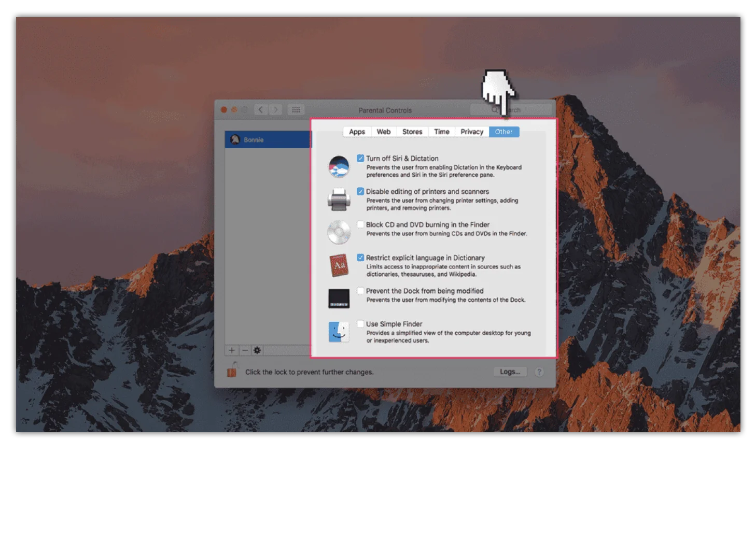Click the printer icon

coord(339,200)
